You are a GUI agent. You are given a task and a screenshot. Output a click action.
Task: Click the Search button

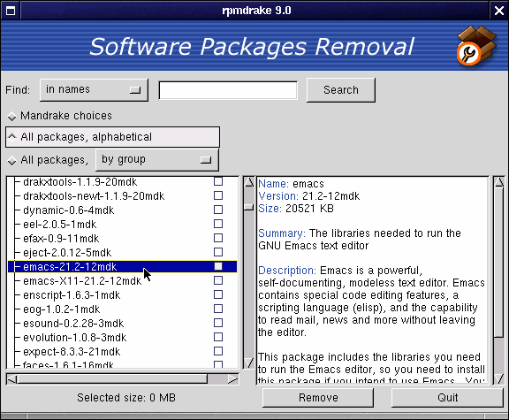point(341,90)
